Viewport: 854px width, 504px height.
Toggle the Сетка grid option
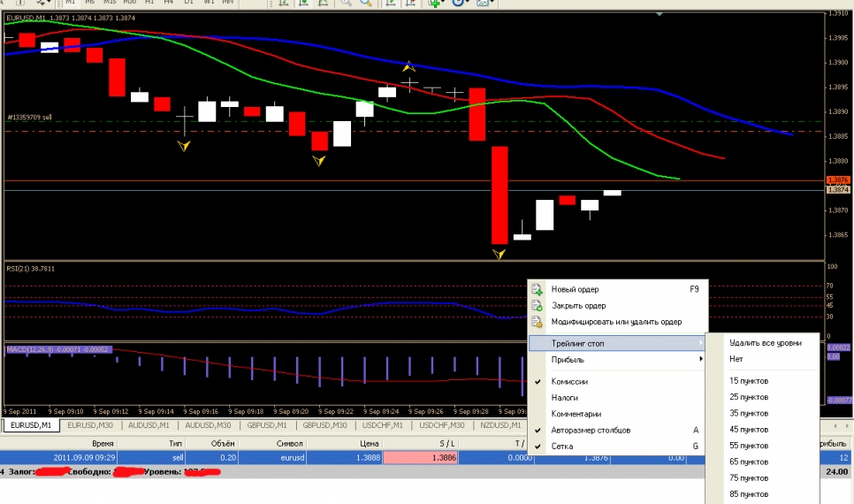(x=562, y=447)
